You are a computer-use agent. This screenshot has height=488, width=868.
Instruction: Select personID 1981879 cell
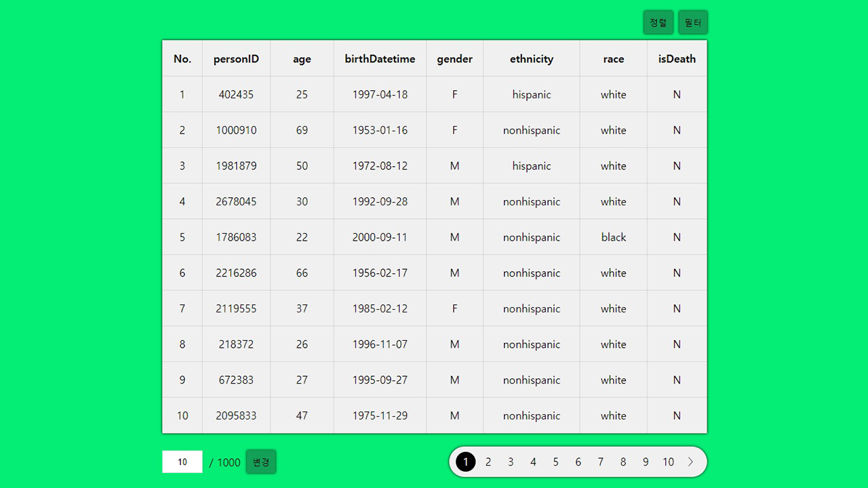pos(236,166)
